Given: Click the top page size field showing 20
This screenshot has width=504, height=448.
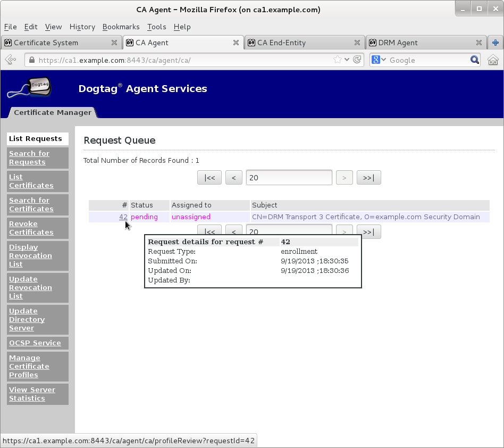Looking at the screenshot, I should click(x=289, y=178).
